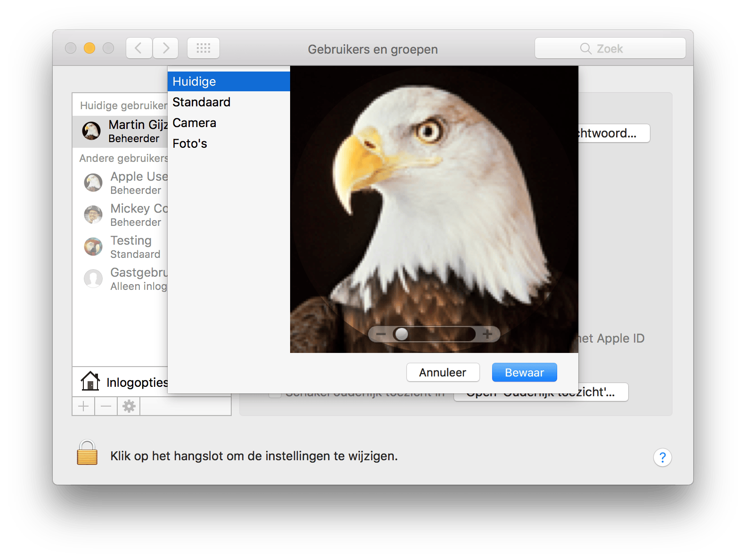Click the picture zoom slider knob
The height and width of the screenshot is (560, 746).
coord(402,334)
